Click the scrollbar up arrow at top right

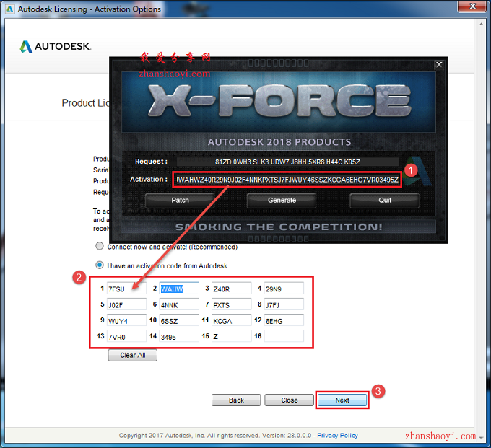pyautogui.click(x=482, y=24)
